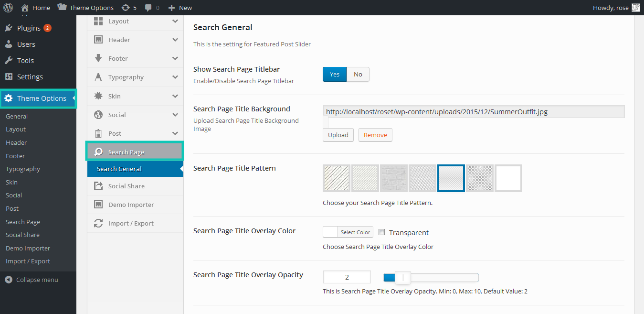The image size is (644, 314).
Task: Click the Import / Export refresh icon
Action: tap(98, 223)
